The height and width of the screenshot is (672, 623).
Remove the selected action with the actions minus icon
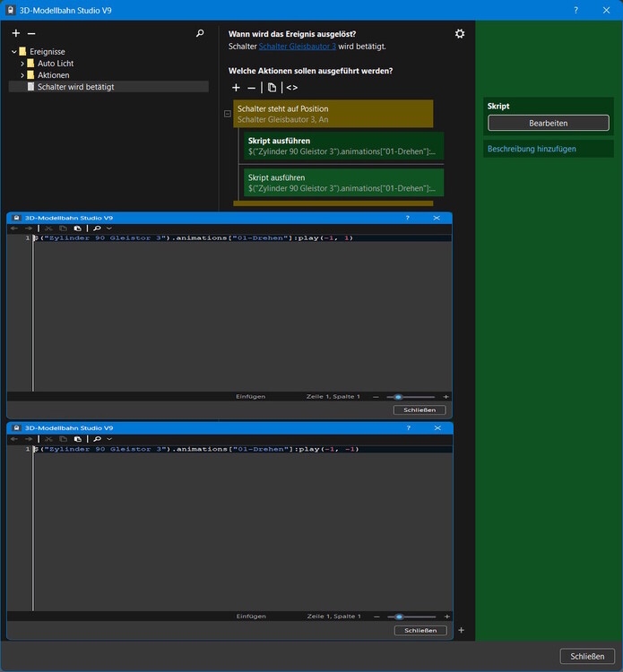coord(251,88)
